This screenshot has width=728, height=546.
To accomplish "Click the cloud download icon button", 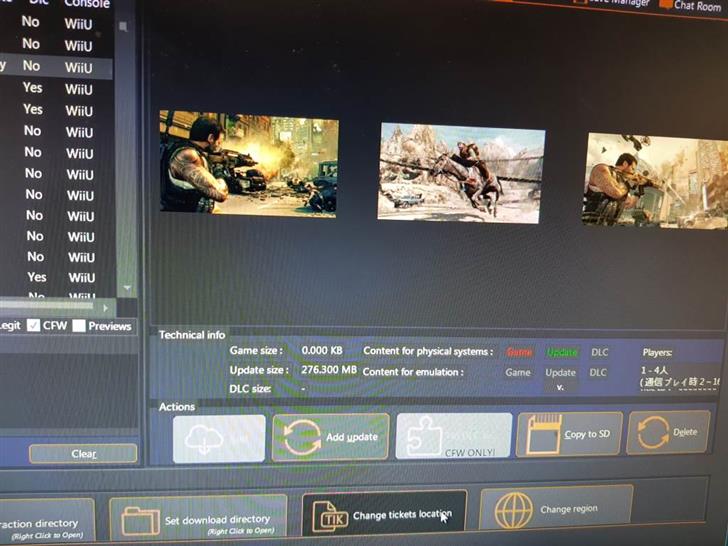I will pos(219,438).
